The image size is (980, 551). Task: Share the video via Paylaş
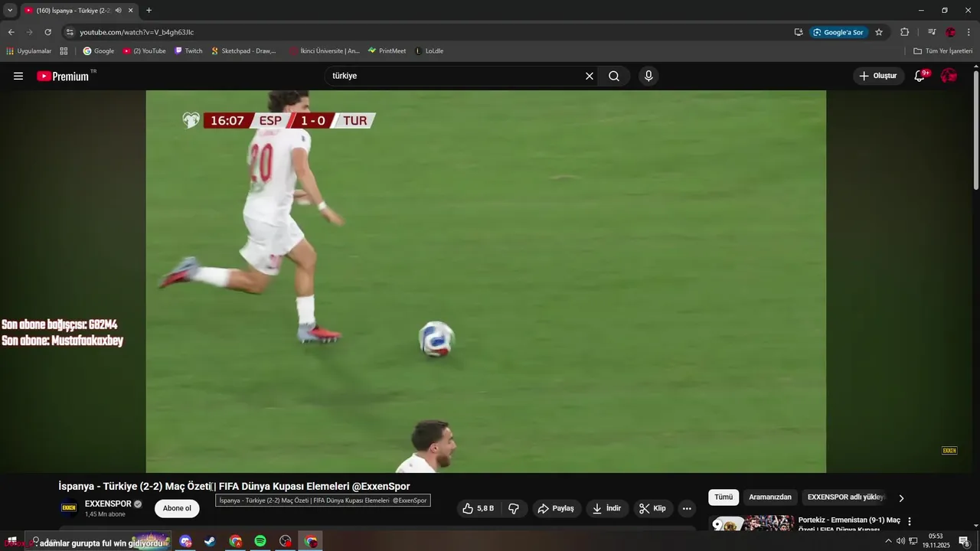[x=557, y=508]
